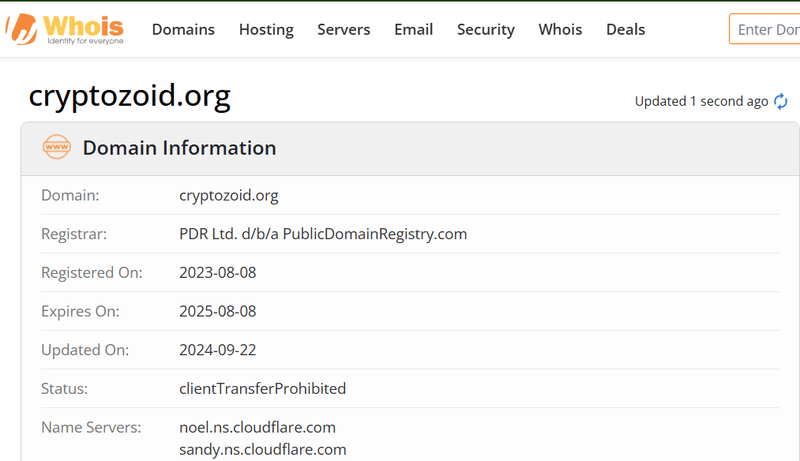Click the 'Registered On:' label
The image size is (800, 461).
point(92,273)
